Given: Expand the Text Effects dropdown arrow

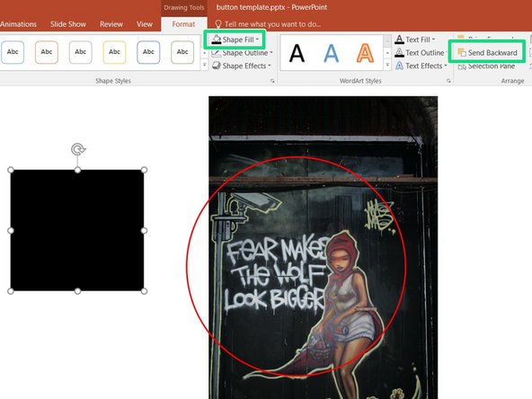Looking at the screenshot, I should [x=446, y=66].
